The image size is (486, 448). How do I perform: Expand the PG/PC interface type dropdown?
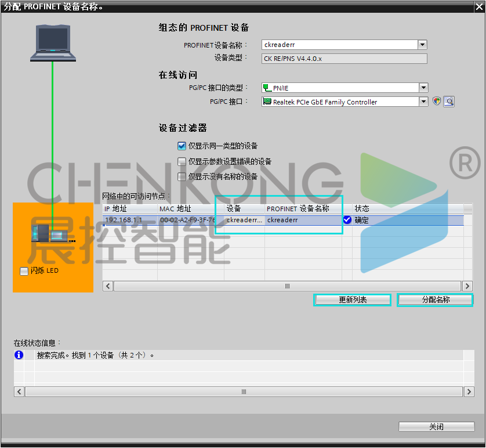click(423, 88)
